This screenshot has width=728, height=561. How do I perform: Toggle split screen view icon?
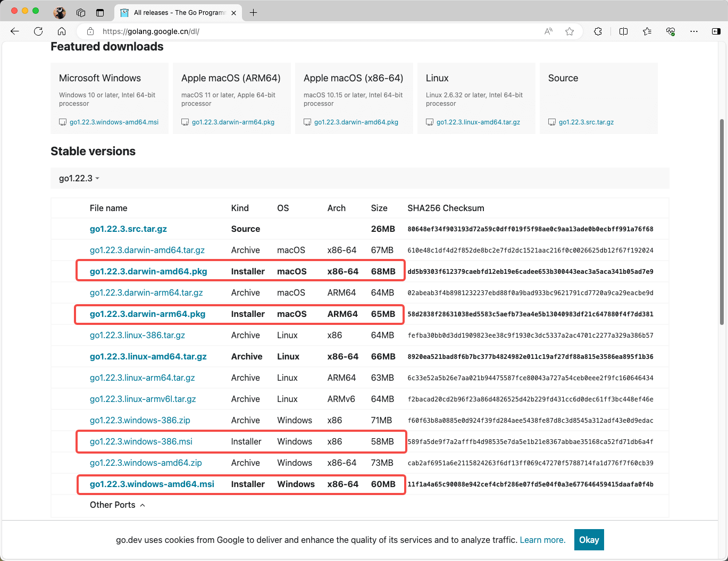(624, 31)
